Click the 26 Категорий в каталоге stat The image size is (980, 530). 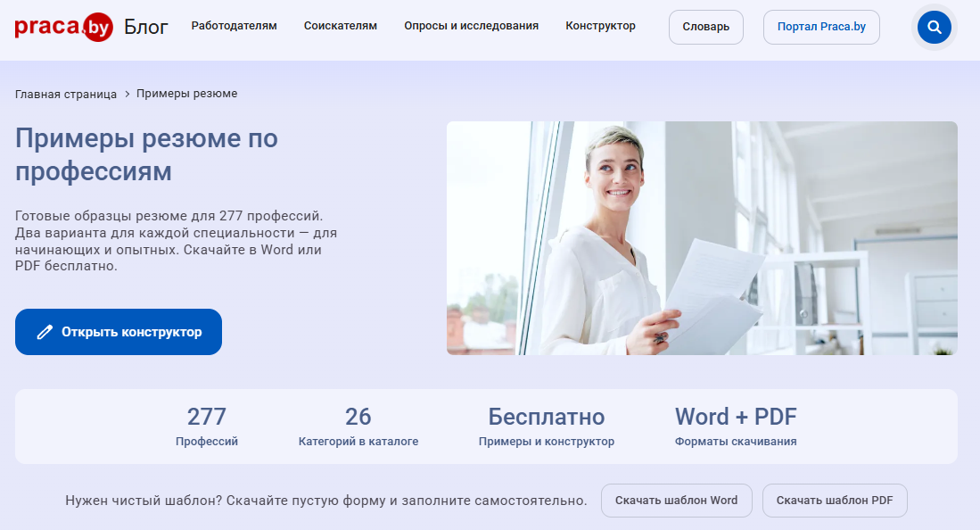[x=358, y=426]
